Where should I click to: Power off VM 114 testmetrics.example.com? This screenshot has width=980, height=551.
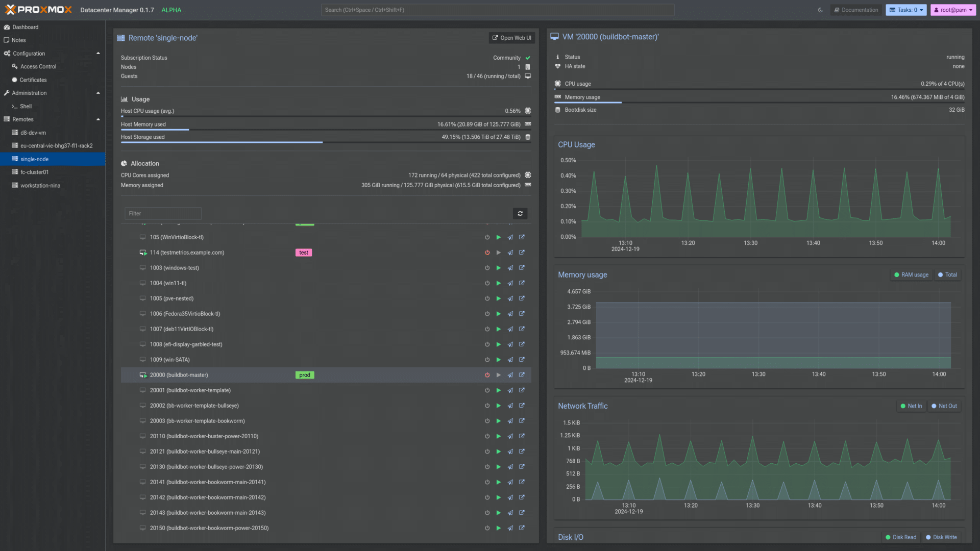pyautogui.click(x=487, y=253)
